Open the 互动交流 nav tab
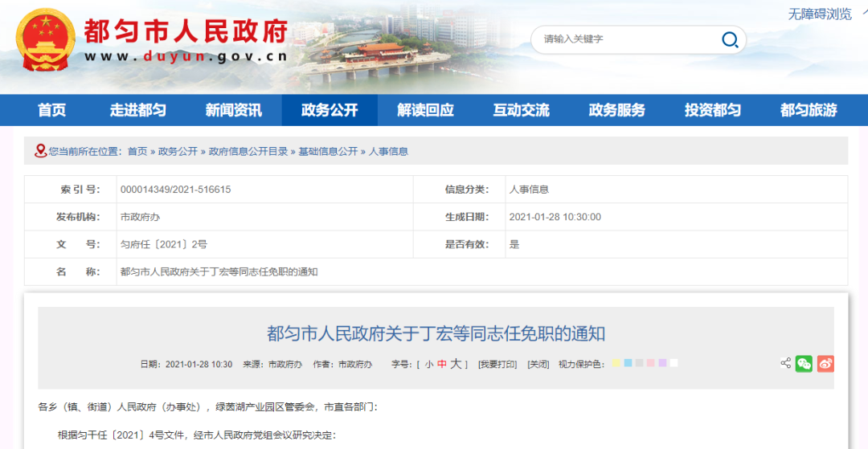The height and width of the screenshot is (449, 868). (521, 110)
